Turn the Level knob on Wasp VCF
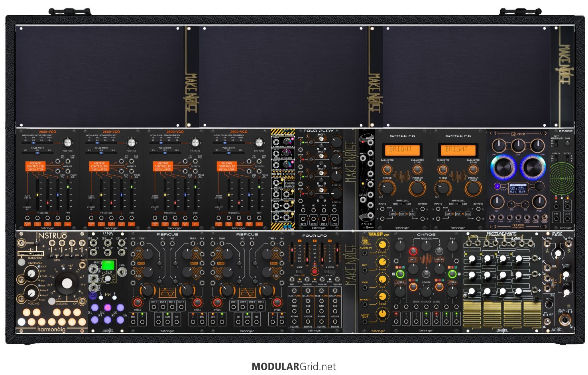Screen dimensions: 588x375 click(x=382, y=245)
